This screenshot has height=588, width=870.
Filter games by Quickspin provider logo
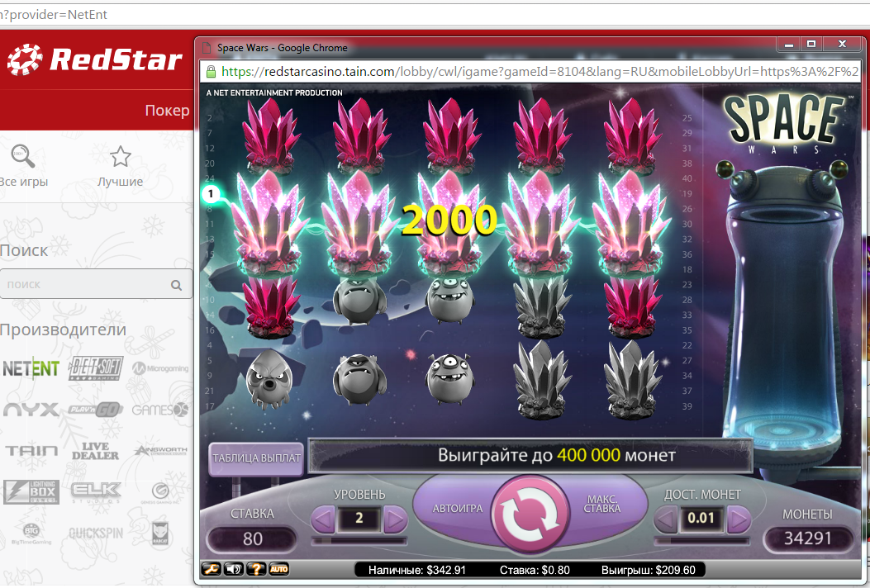(x=96, y=533)
